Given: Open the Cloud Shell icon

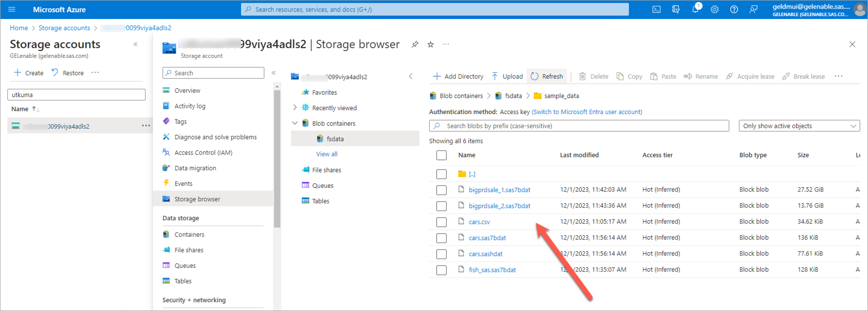Looking at the screenshot, I should pos(656,9).
